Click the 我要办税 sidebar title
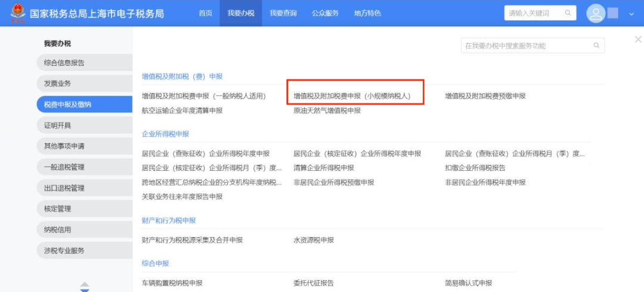This screenshot has width=644, height=292. 57,44
